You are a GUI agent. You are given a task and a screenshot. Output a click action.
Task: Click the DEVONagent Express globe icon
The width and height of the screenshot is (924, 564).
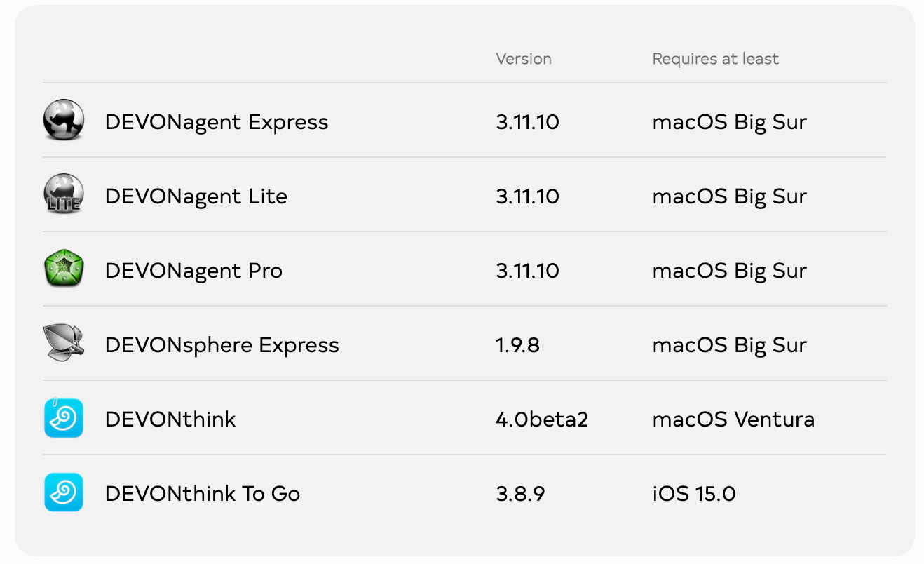click(64, 120)
